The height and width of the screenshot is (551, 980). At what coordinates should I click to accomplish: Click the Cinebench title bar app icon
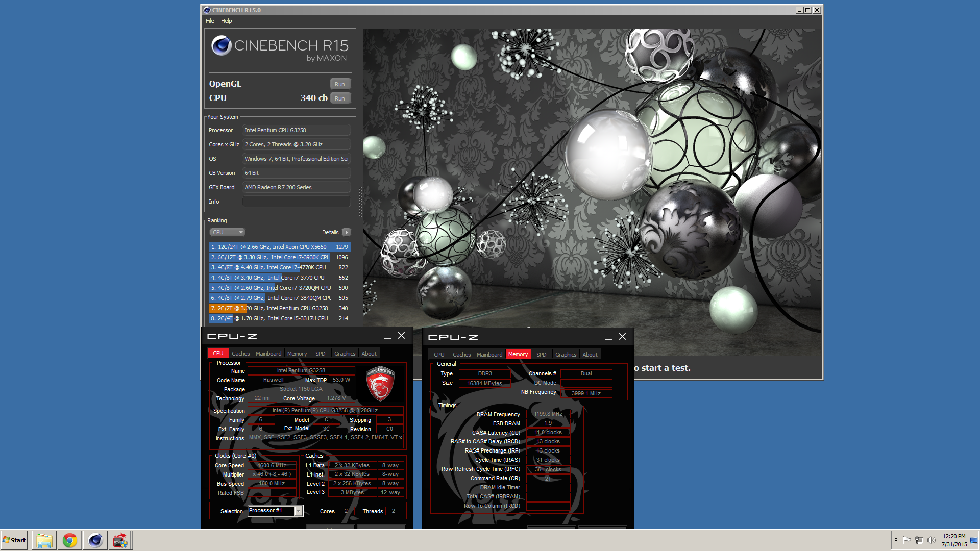(207, 10)
